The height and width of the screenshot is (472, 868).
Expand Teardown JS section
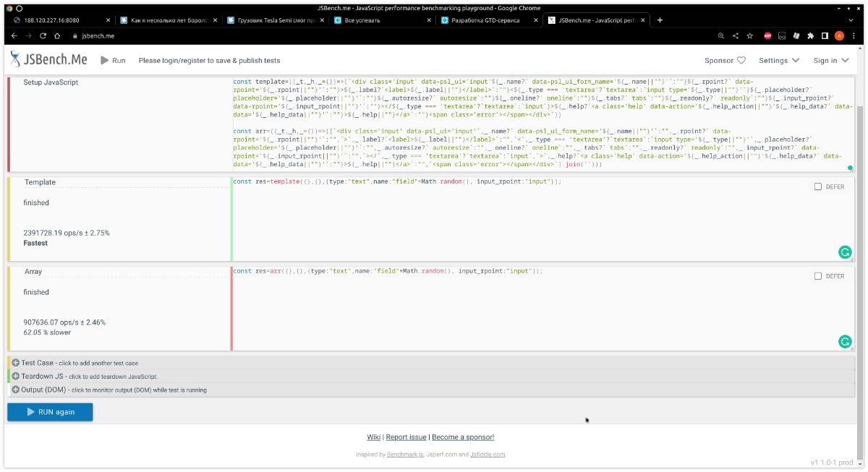click(x=16, y=376)
